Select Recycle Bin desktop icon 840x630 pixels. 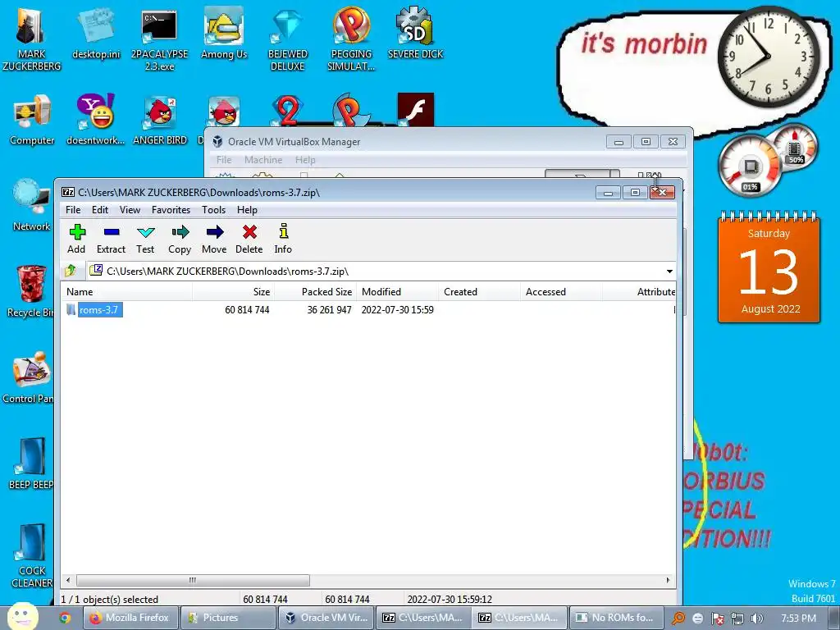coord(30,292)
